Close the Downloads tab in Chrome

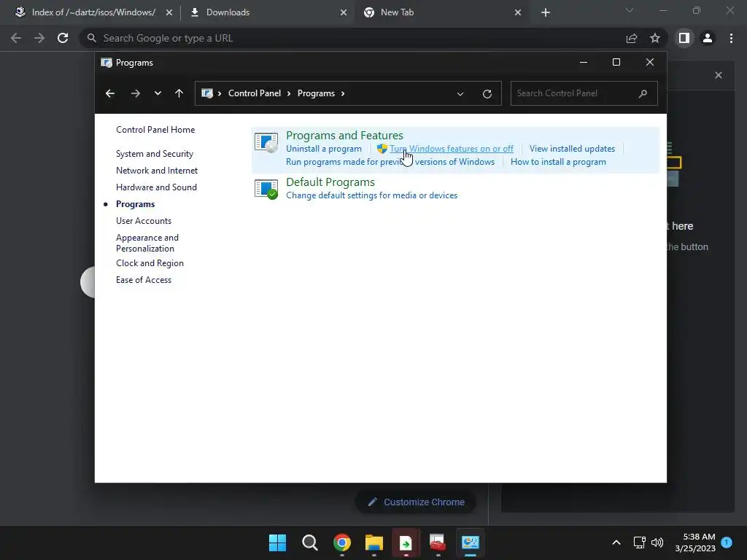[x=344, y=12]
